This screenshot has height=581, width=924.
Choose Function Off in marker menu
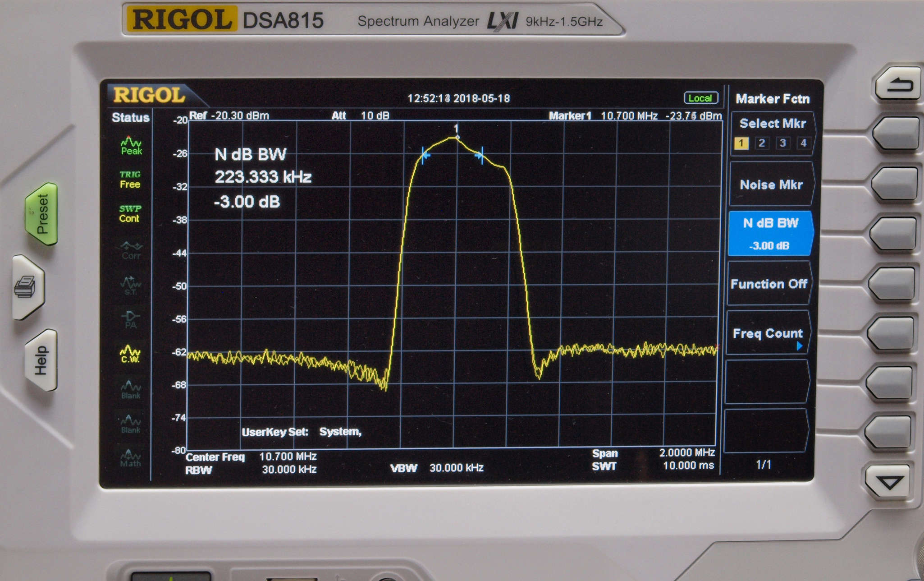point(769,284)
